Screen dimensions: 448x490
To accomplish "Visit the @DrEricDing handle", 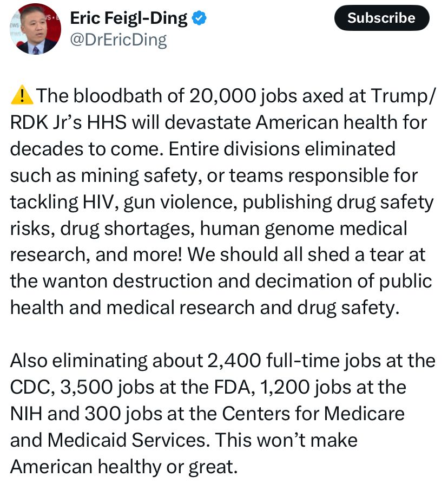I will (118, 40).
